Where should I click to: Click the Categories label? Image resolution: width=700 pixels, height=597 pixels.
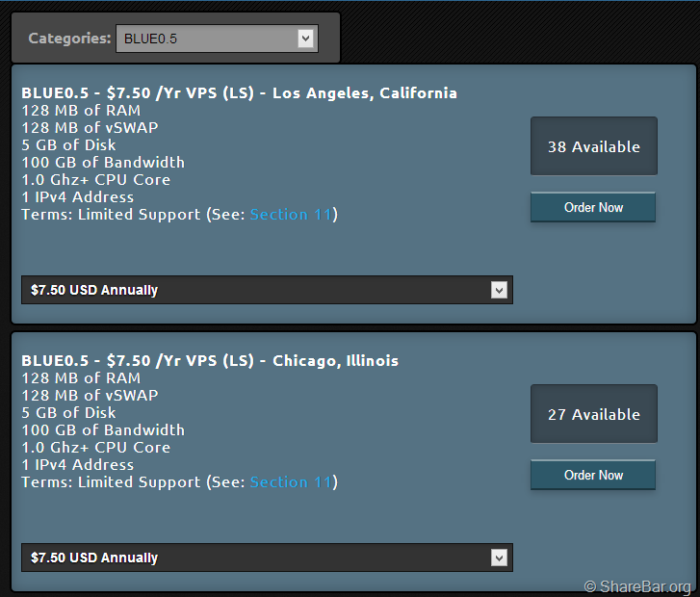69,39
